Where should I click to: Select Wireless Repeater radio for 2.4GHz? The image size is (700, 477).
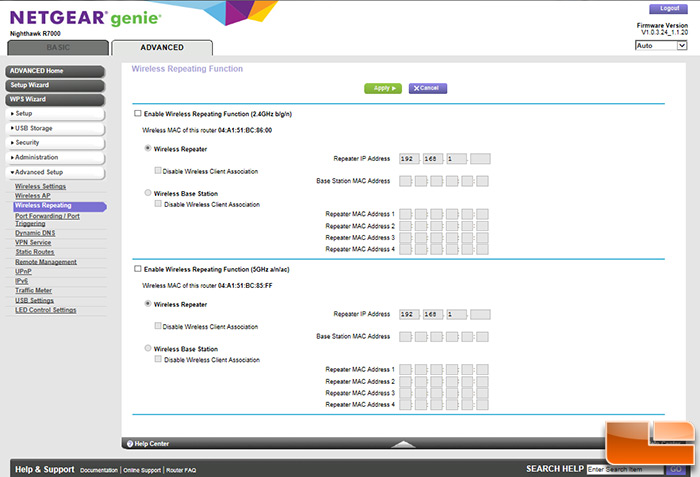coord(148,148)
